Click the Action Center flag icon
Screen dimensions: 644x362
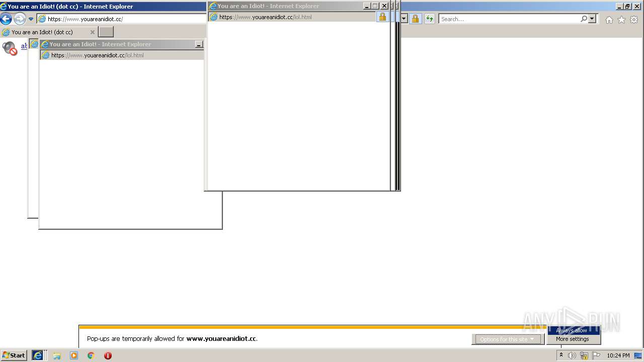tap(596, 355)
